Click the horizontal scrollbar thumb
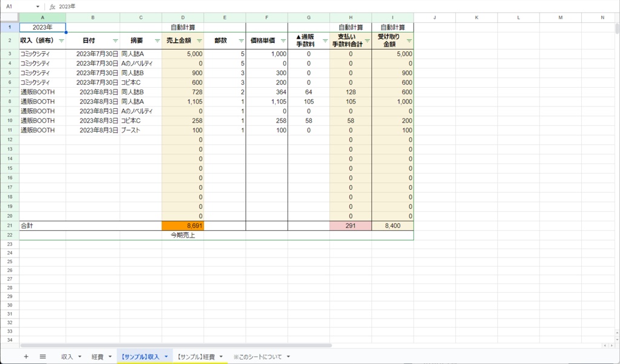 (x=176, y=345)
